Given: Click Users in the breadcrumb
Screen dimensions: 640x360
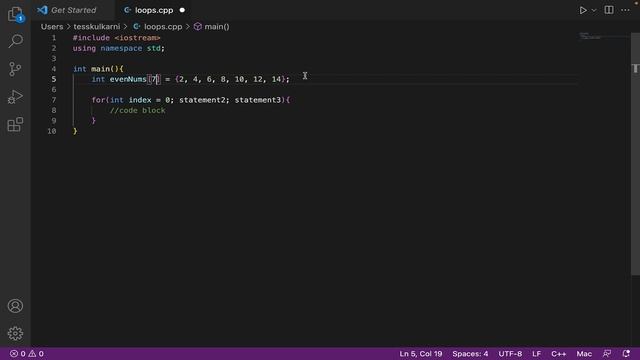Looking at the screenshot, I should tap(52, 27).
